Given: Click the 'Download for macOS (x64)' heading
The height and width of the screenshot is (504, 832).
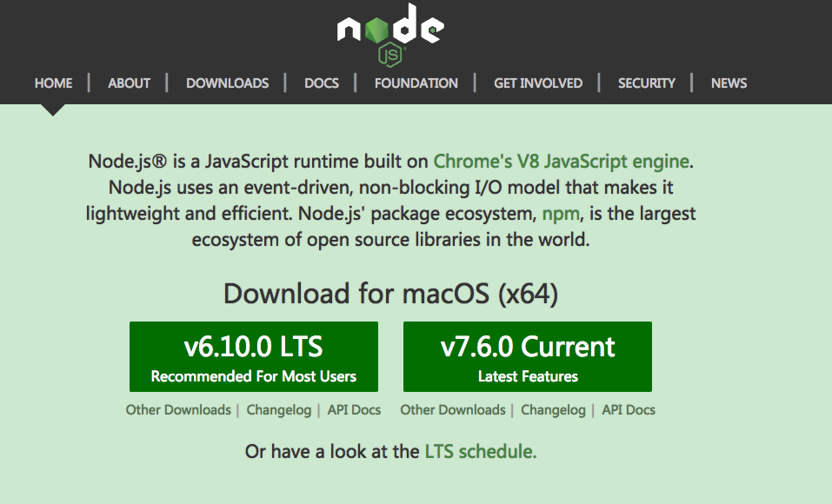Looking at the screenshot, I should (390, 294).
